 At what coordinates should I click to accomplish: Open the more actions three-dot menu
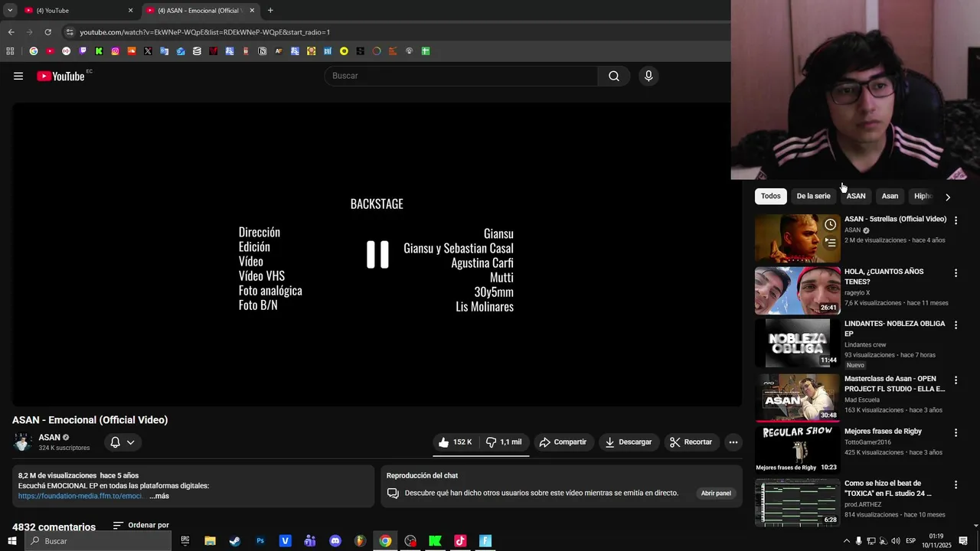click(733, 442)
